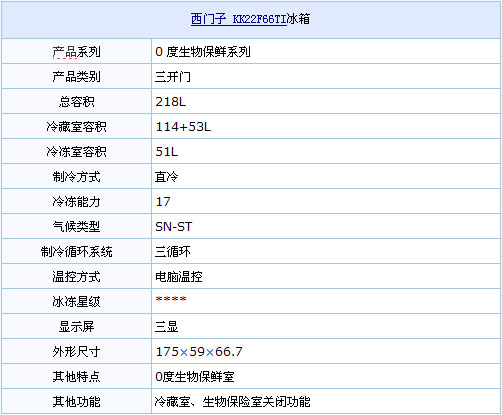Click the 制冷方式 label
Viewport: 502px width, 415px height.
76,177
